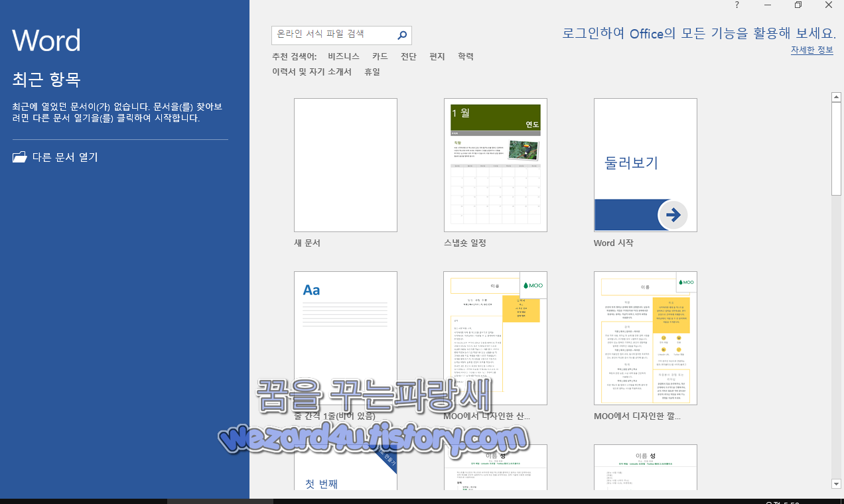Viewport: 844px width, 504px height.
Task: Open the 첫 번째 template thumbnail
Action: tap(346, 468)
